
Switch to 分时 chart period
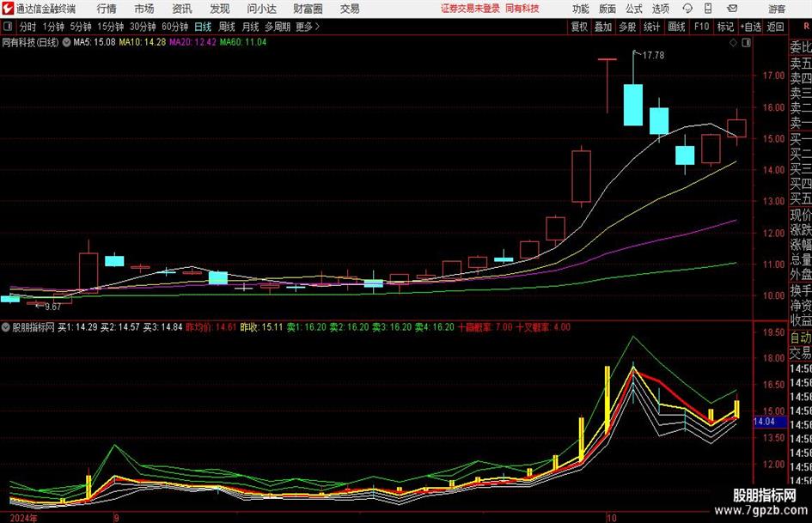coord(27,27)
